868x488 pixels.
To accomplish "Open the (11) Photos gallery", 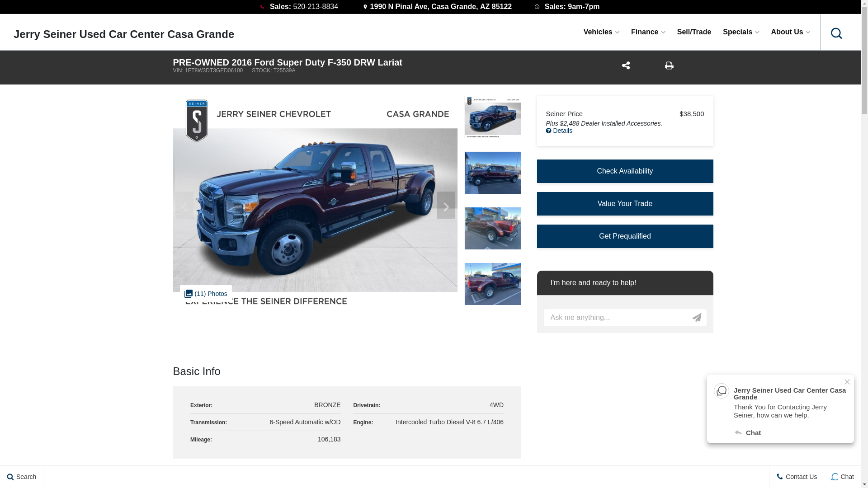I will point(206,294).
